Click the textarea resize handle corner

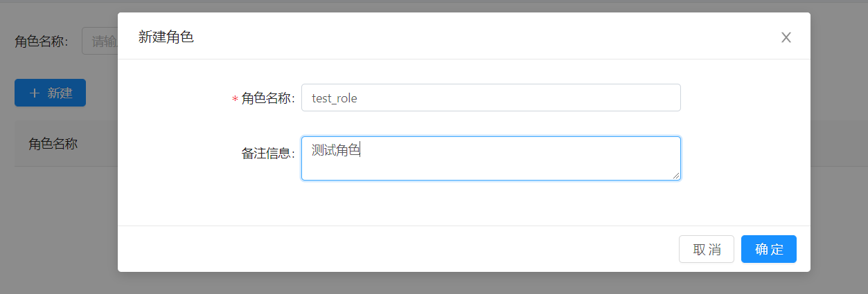[675, 176]
